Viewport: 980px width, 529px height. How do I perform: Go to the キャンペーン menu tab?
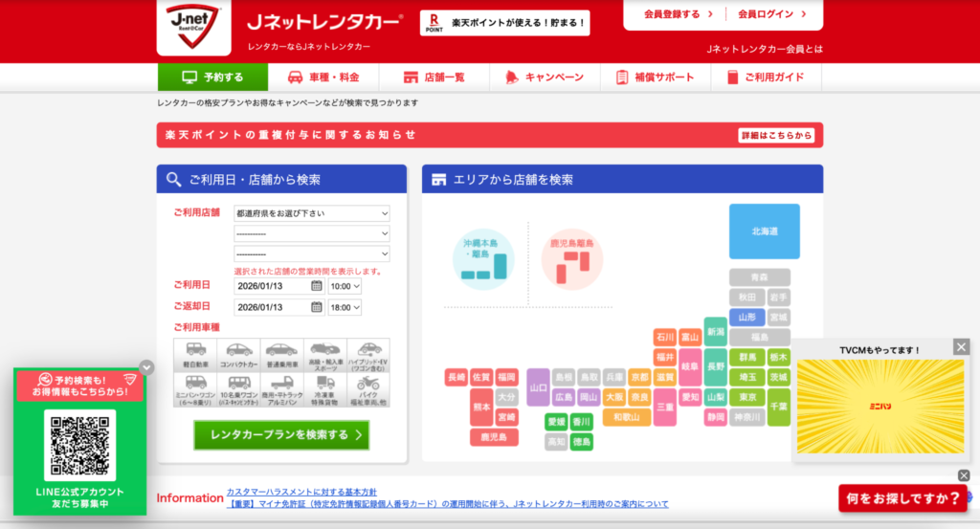pos(545,77)
